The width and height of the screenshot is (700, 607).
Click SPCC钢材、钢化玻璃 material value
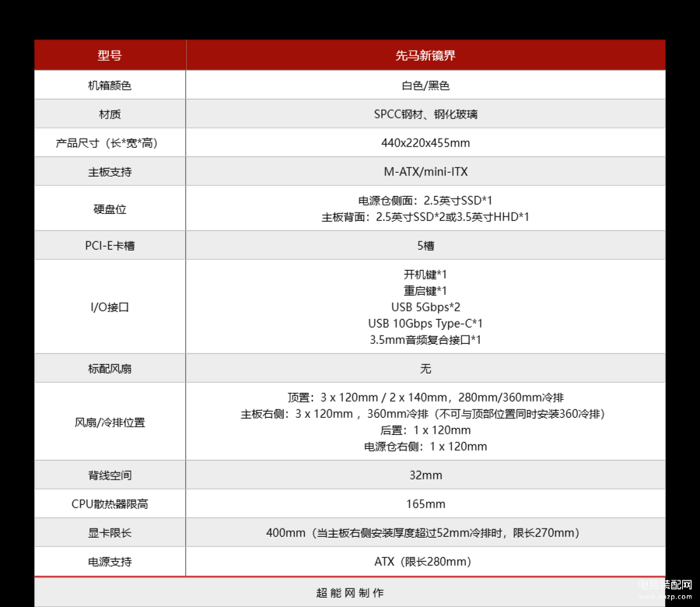(425, 114)
